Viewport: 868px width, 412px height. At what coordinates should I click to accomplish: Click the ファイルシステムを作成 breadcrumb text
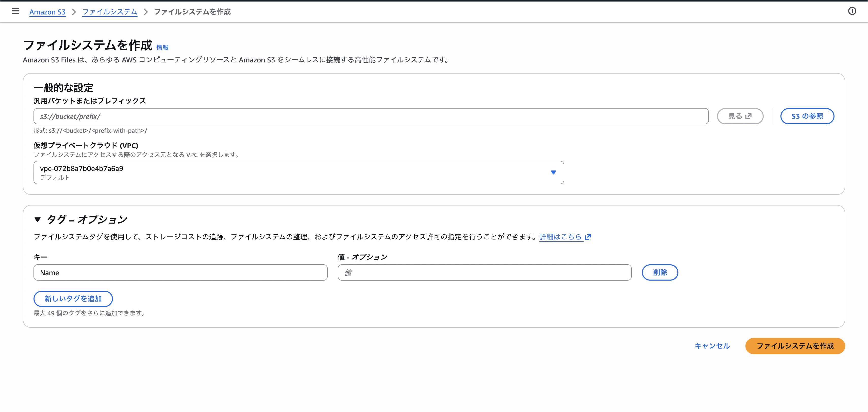tap(192, 12)
